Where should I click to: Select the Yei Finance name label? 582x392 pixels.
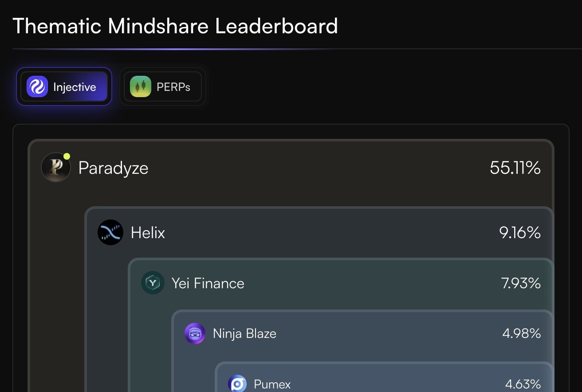208,283
